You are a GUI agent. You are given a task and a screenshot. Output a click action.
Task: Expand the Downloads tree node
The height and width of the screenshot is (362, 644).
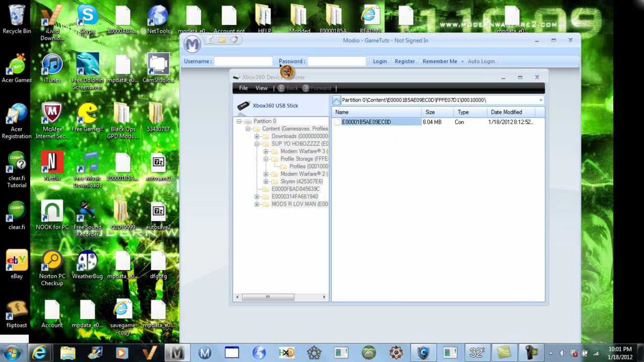[x=257, y=136]
